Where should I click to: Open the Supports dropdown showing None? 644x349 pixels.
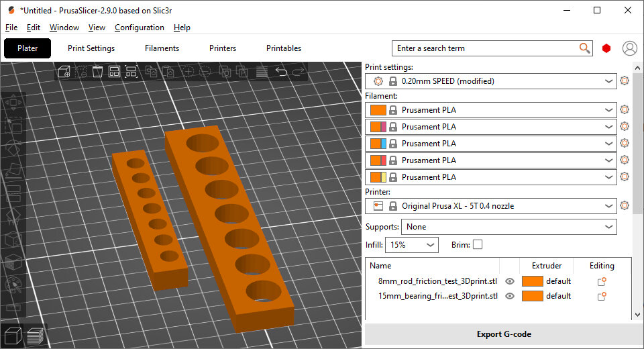509,227
